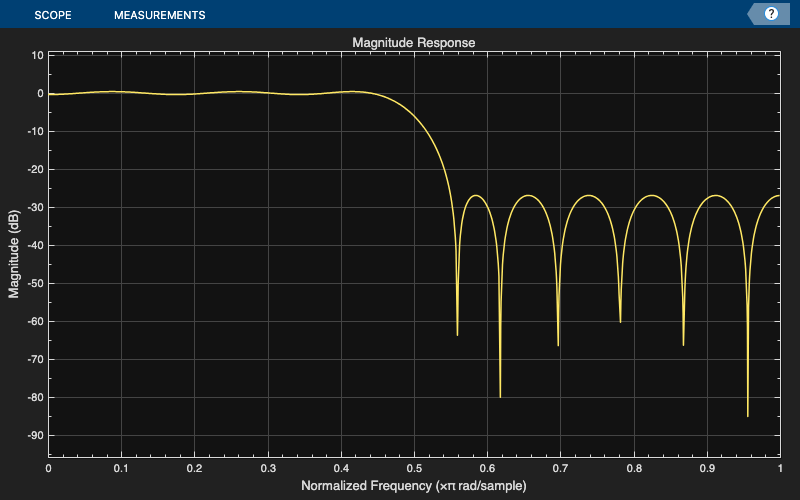
Task: Click the y-axis tick label -90
Action: click(x=36, y=436)
